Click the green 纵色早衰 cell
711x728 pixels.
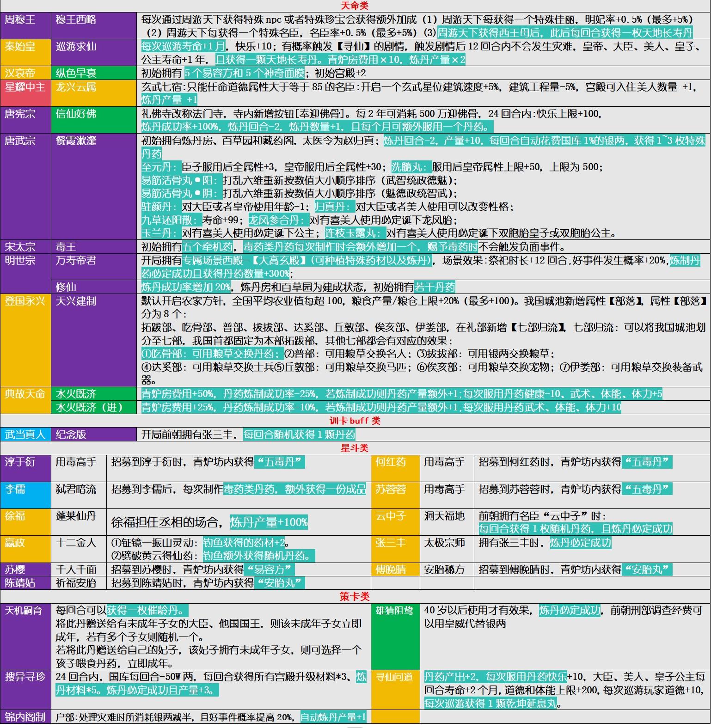coord(93,73)
